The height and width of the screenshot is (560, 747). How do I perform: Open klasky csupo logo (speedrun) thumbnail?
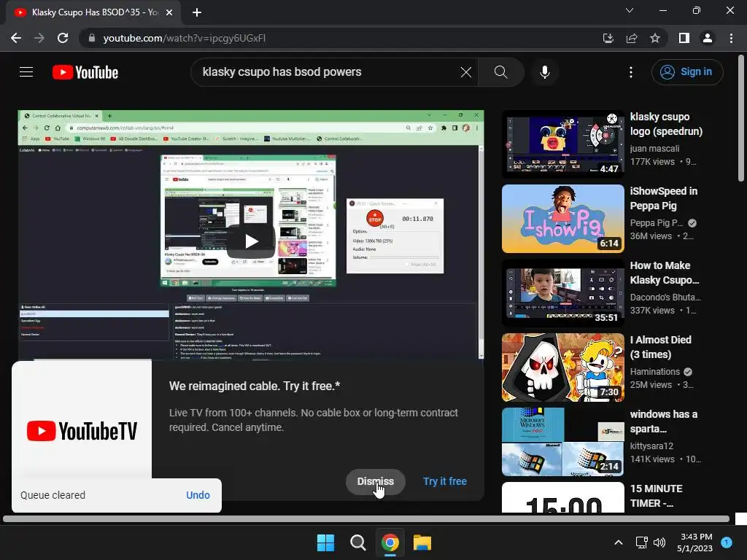[x=562, y=144]
